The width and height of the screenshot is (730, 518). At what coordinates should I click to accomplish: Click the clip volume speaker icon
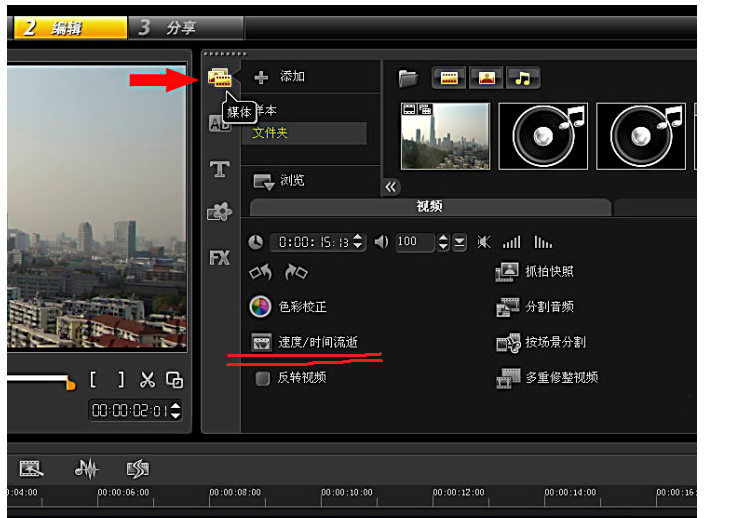[381, 242]
